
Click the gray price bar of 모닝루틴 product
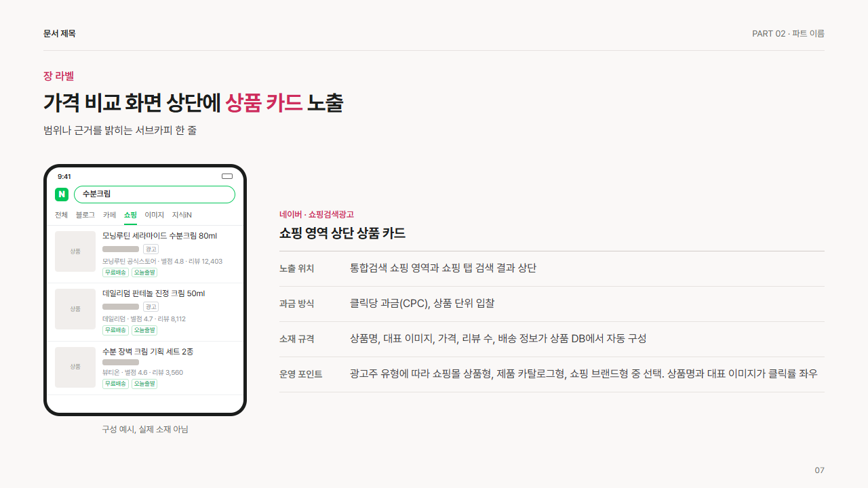coord(121,249)
